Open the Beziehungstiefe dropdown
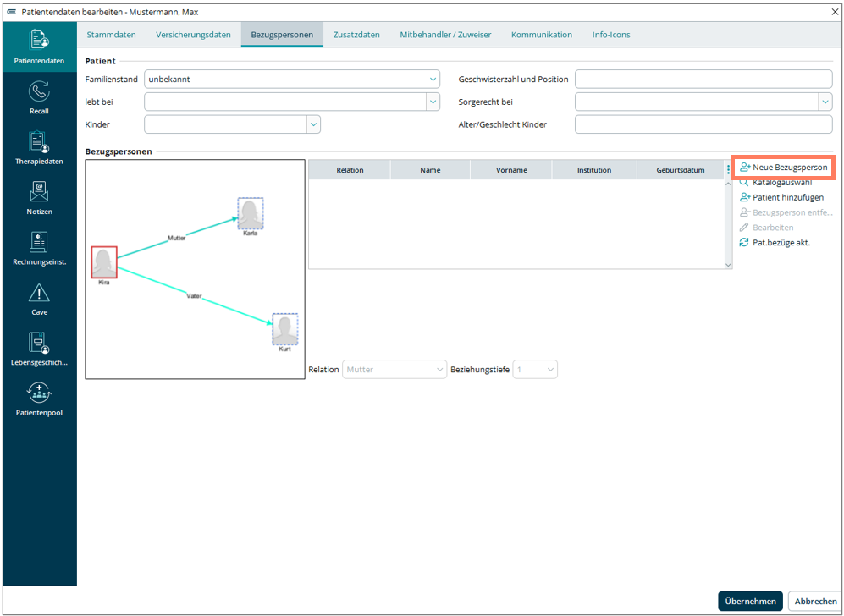The width and height of the screenshot is (844, 616). point(535,370)
